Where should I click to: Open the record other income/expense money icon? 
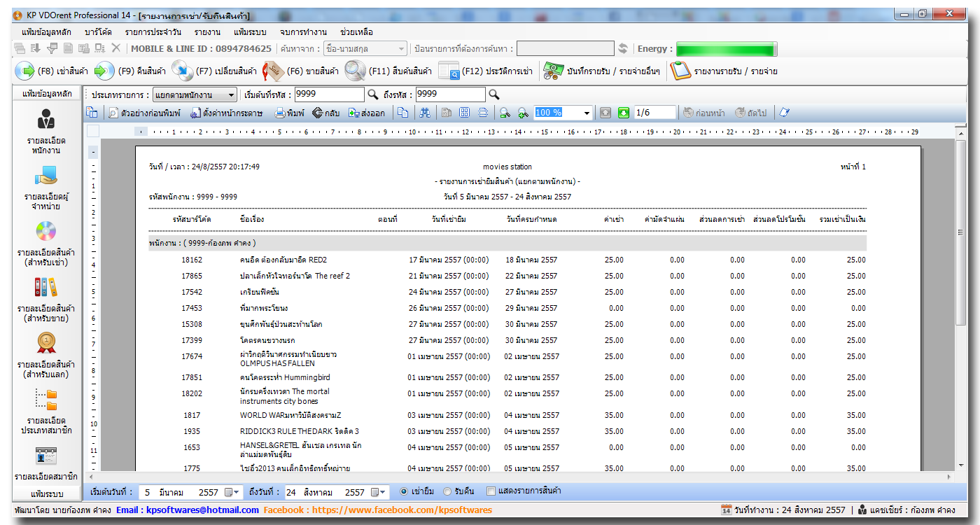[554, 71]
